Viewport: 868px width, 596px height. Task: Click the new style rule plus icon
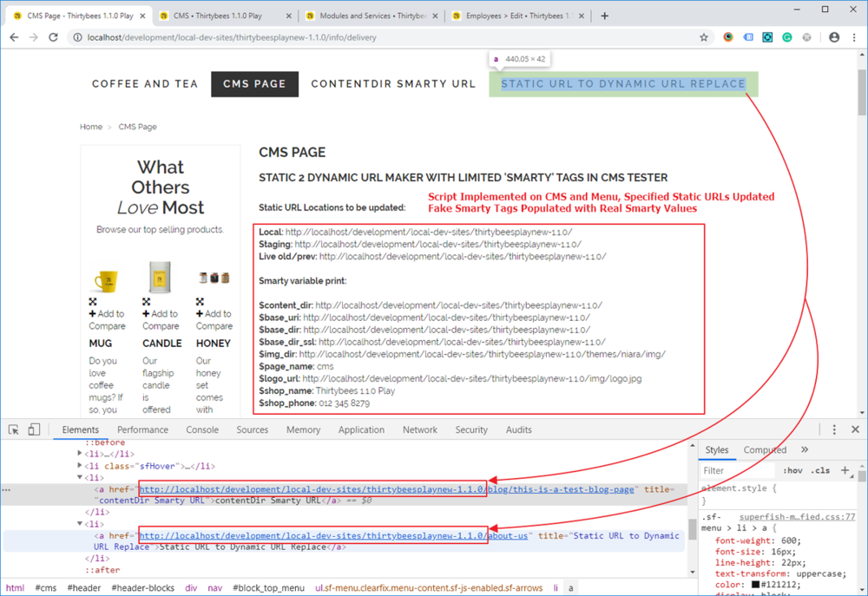coord(845,470)
